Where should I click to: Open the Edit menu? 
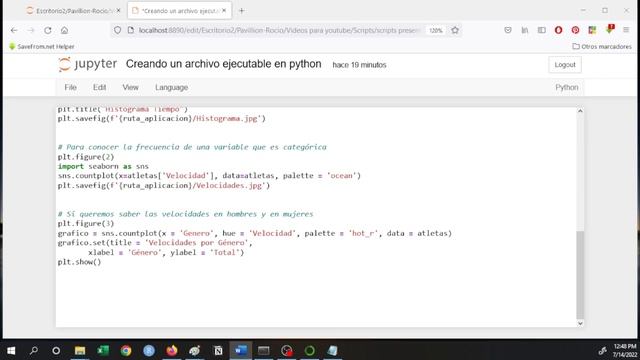(x=99, y=87)
